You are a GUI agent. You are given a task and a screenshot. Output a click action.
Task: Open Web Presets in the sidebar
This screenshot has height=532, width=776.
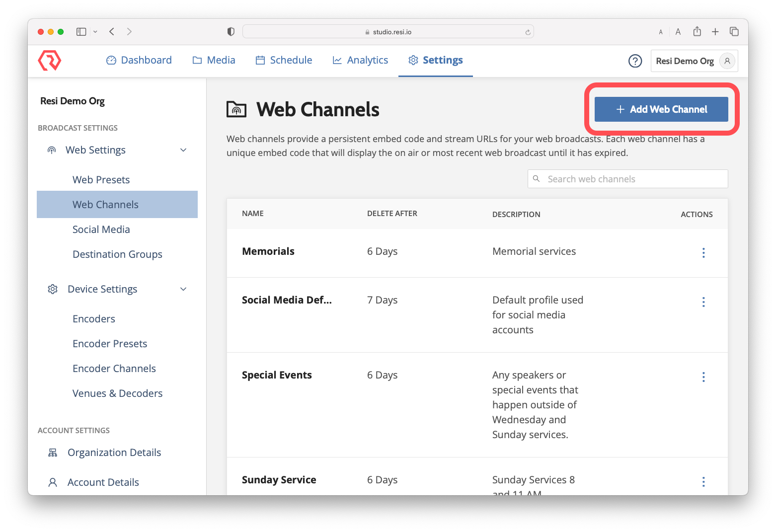[101, 180]
